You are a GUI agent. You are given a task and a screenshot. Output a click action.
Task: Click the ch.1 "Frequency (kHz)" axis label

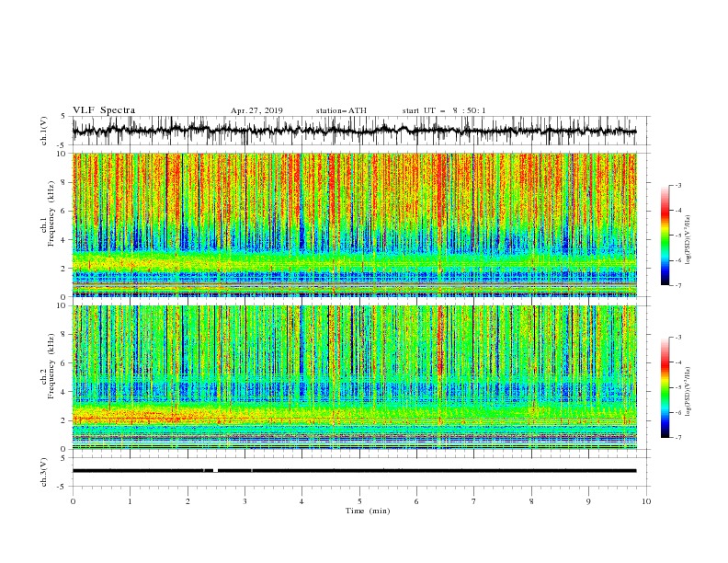(x=51, y=213)
